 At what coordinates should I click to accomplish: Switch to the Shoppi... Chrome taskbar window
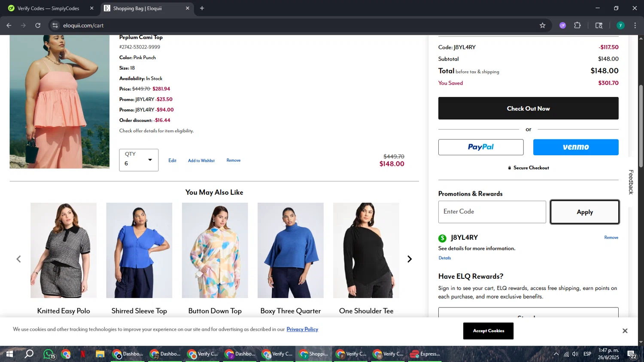(x=314, y=354)
